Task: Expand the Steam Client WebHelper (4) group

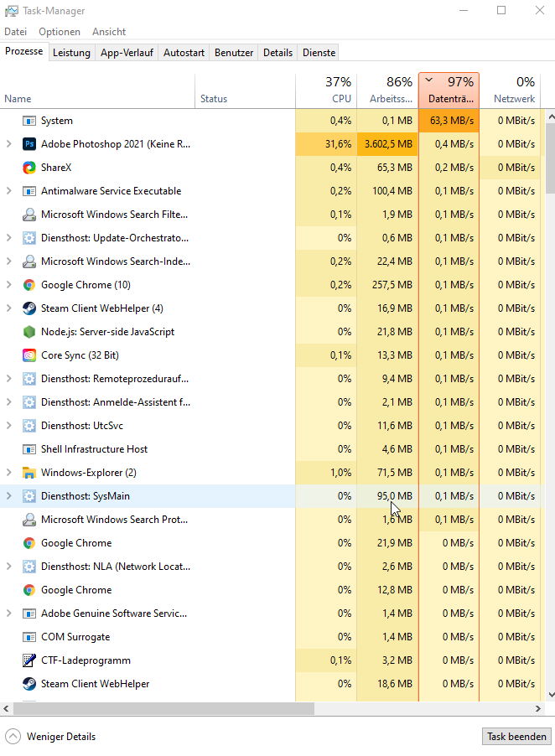Action: tap(8, 308)
